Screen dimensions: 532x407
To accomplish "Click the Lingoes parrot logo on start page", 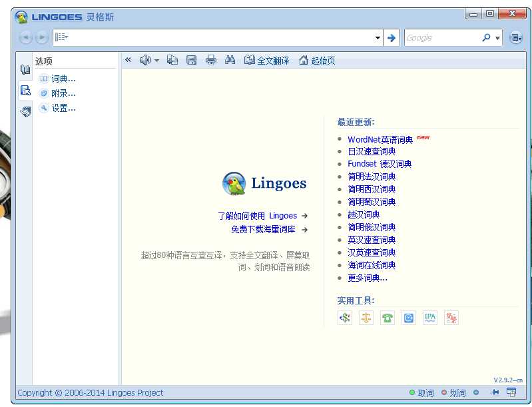I will coord(234,183).
